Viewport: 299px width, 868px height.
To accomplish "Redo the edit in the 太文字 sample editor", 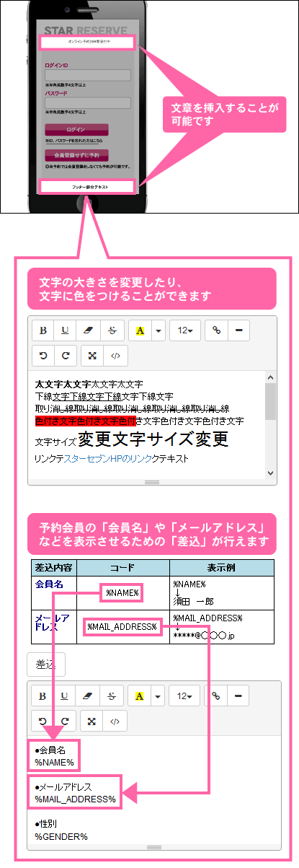I will coord(66,356).
